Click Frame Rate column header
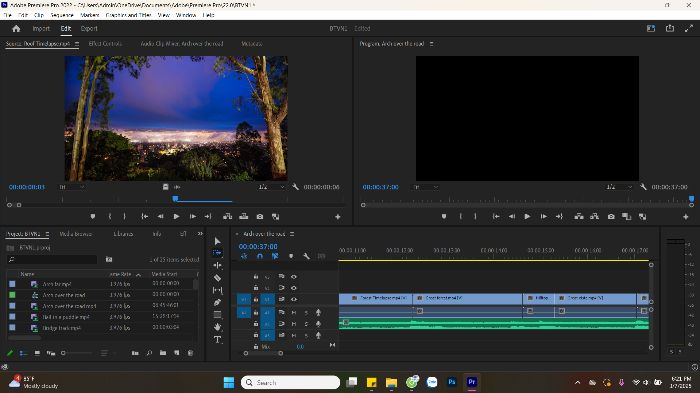Viewport: 700px width, 393px height. click(x=120, y=274)
